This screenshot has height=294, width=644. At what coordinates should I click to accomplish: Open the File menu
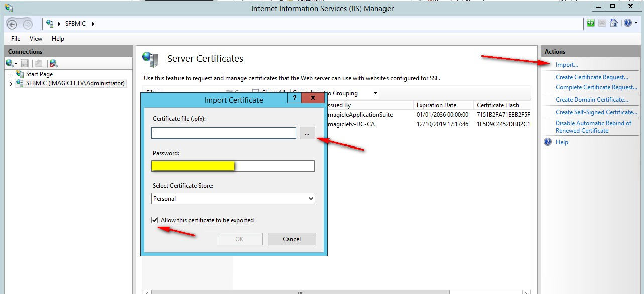16,39
